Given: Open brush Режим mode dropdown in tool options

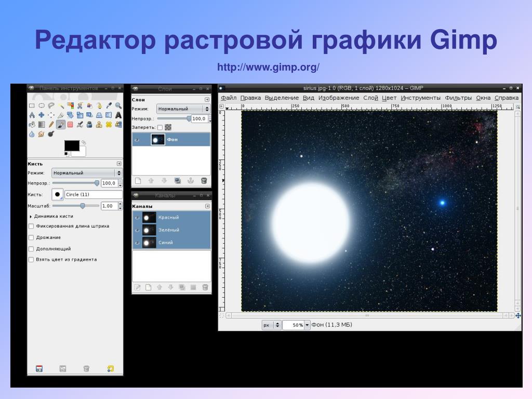Looking at the screenshot, I should [87, 172].
